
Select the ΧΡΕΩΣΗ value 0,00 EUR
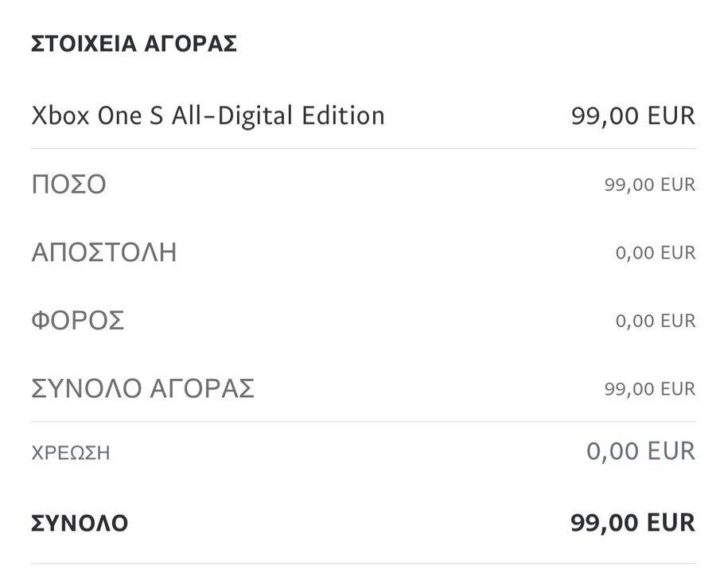(x=640, y=452)
